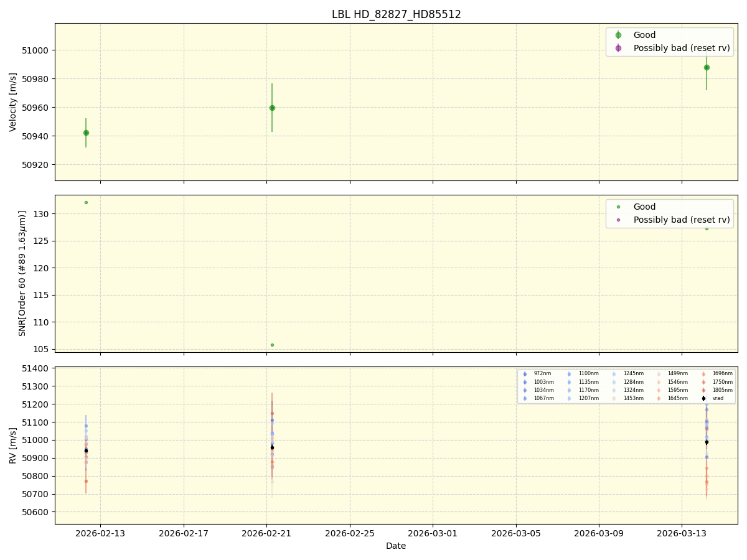The height and width of the screenshot is (560, 747).
Task: Click the purple Possibly bad marker in the SNR legend
Action: point(619,220)
